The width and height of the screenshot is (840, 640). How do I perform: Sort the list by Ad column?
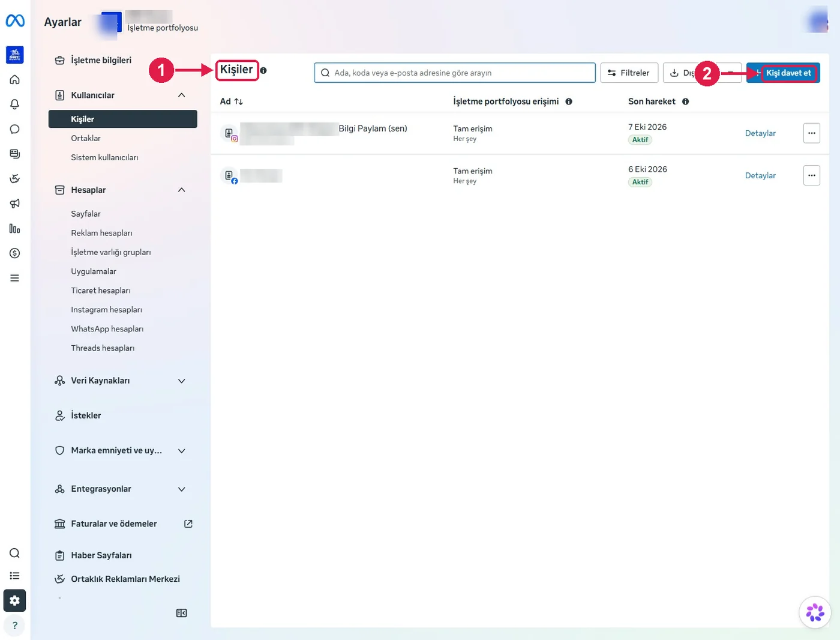(x=232, y=101)
